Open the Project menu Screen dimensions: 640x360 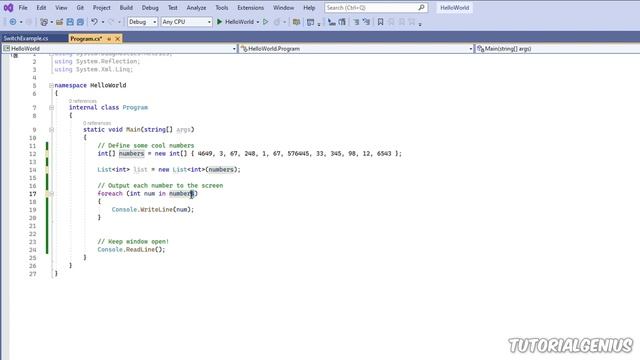tap(102, 7)
